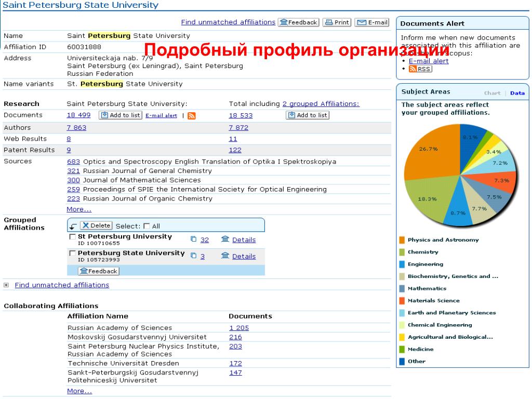Show More sources
The width and height of the screenshot is (532, 399).
(x=79, y=209)
